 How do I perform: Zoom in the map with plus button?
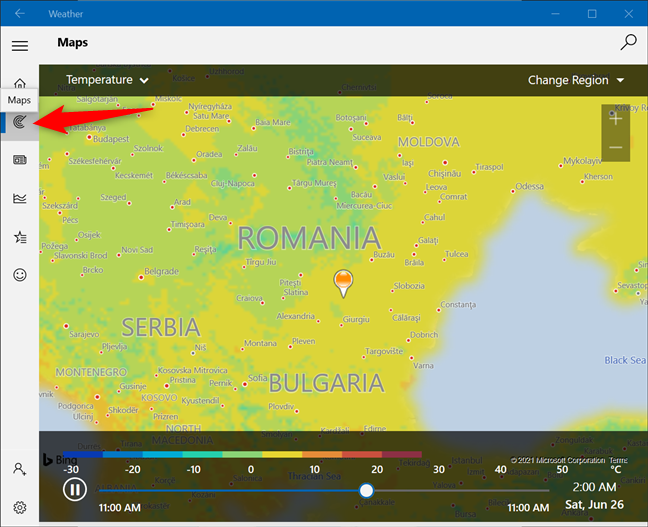[615, 119]
